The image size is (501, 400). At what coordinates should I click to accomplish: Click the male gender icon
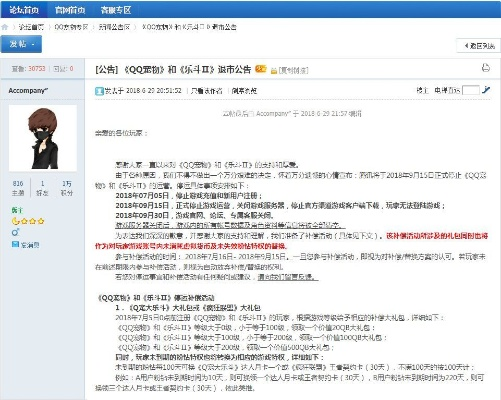[x=15, y=232]
